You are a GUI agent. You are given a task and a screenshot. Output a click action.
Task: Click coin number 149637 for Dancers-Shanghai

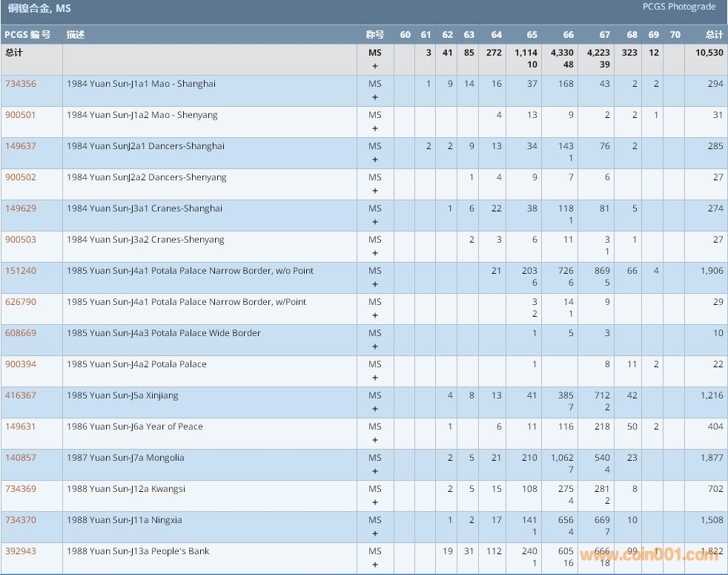(x=21, y=146)
